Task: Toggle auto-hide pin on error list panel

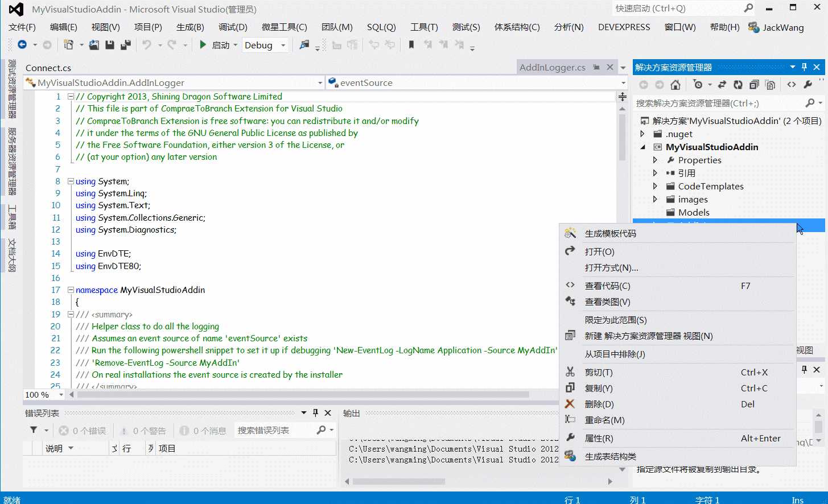Action: (x=315, y=413)
